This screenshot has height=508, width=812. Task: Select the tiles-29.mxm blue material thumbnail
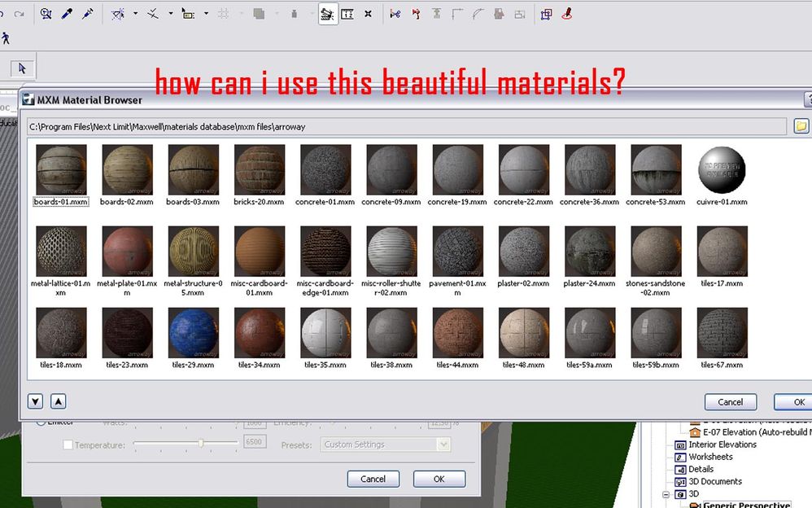coord(194,333)
